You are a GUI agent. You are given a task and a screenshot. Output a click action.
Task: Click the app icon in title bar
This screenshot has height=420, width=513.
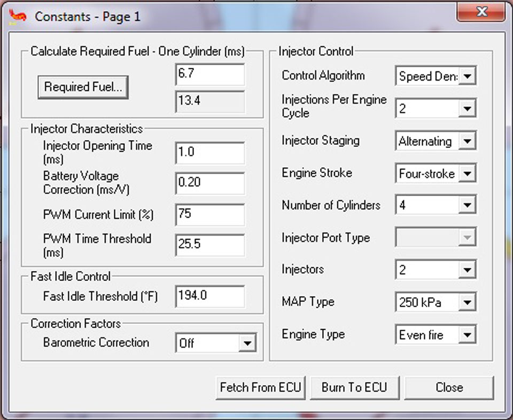click(x=18, y=17)
